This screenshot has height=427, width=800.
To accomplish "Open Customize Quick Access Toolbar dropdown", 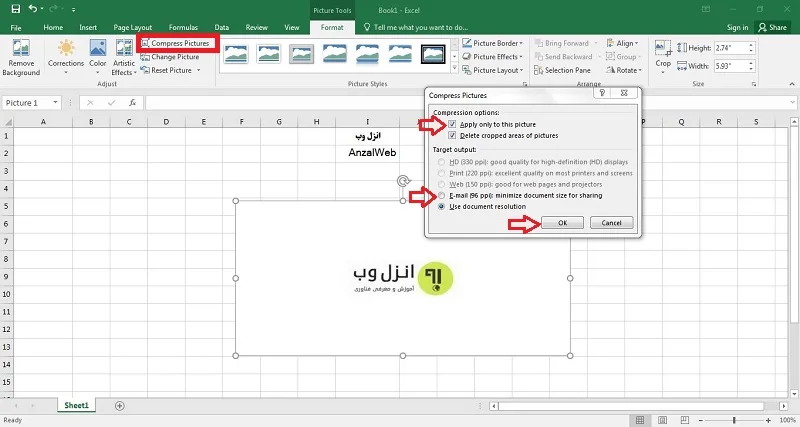I will point(73,9).
